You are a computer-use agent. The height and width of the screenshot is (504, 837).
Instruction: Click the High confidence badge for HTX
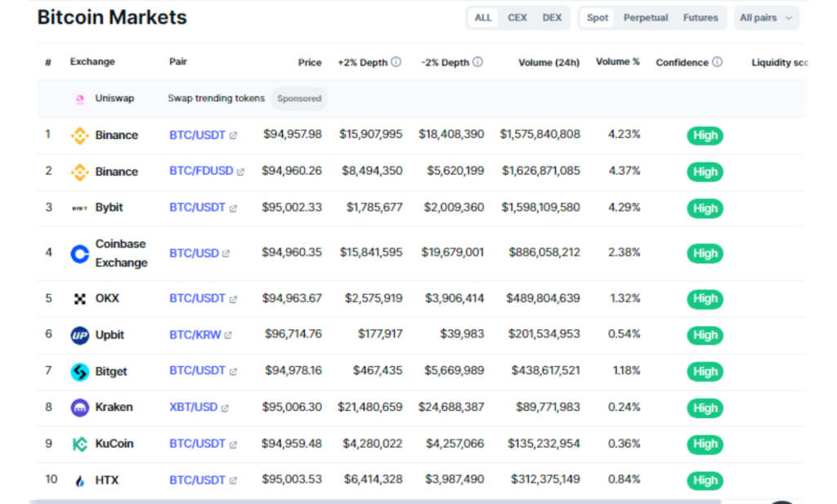tap(705, 481)
